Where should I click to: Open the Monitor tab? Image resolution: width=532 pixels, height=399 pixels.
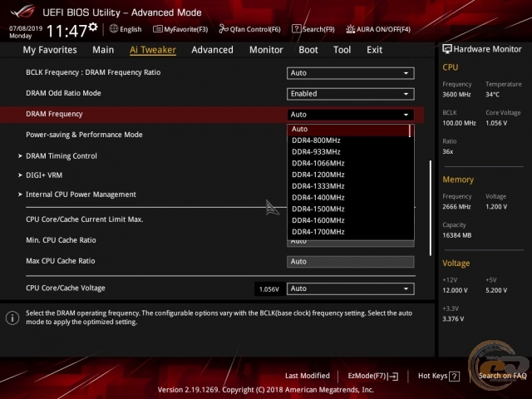point(266,50)
